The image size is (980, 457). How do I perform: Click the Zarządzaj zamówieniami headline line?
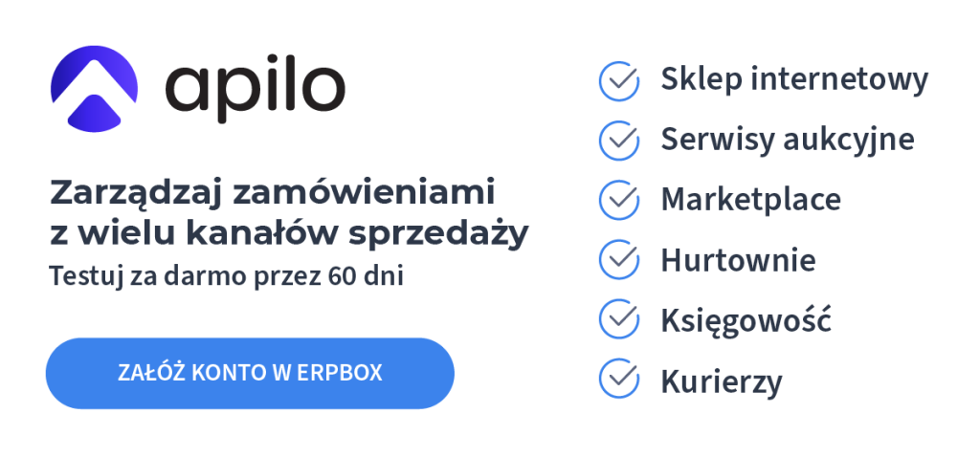(272, 193)
